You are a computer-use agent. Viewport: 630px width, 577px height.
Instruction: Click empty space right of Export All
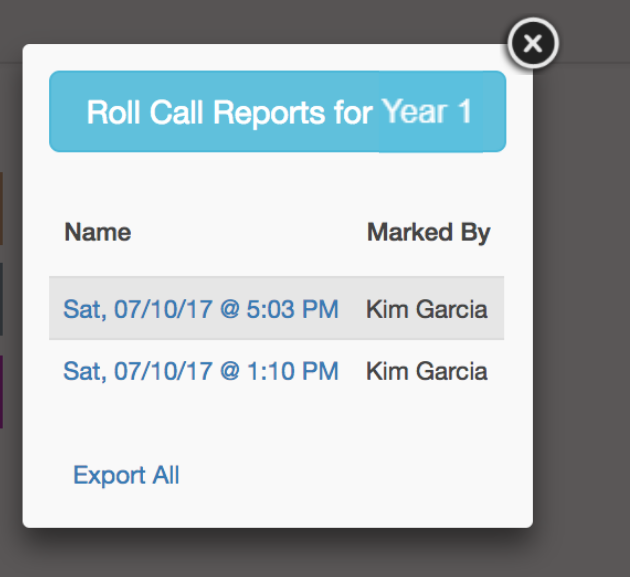[350, 475]
